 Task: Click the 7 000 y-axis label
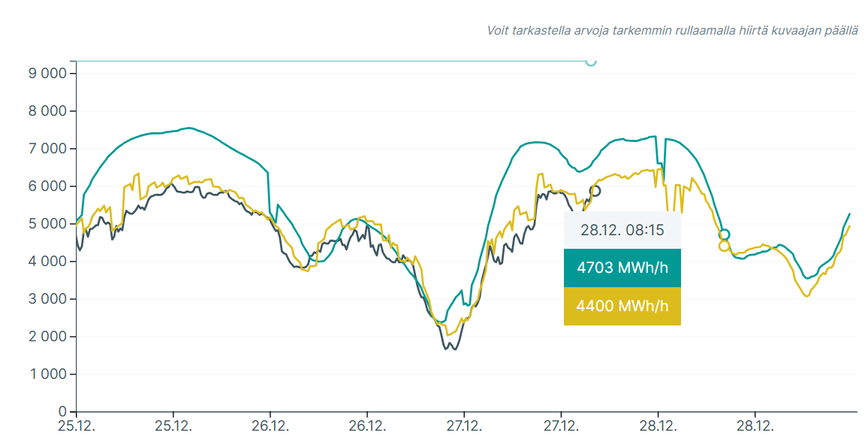(47, 149)
